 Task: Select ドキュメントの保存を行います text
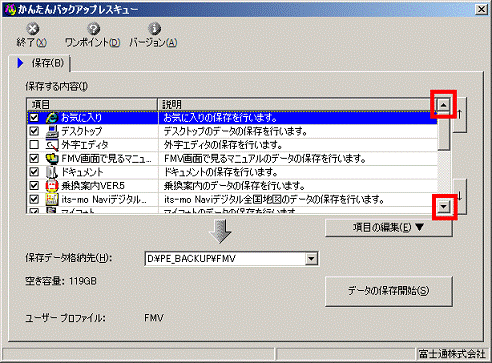click(221, 172)
